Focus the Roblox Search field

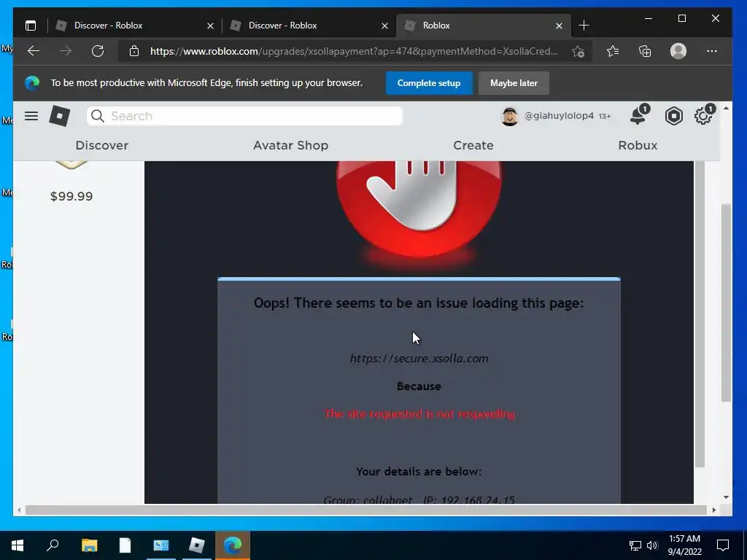[x=244, y=116]
